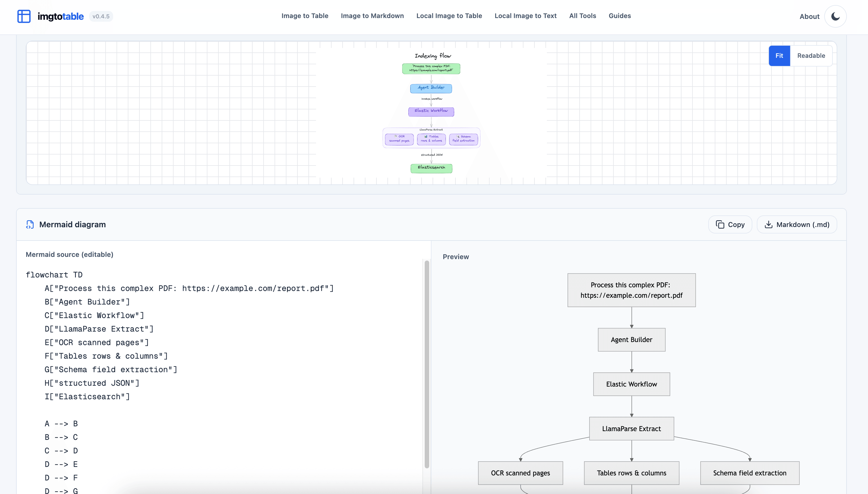Screen dimensions: 868x494
Task: Download diagram as Markdown (.md)
Action: coord(796,225)
